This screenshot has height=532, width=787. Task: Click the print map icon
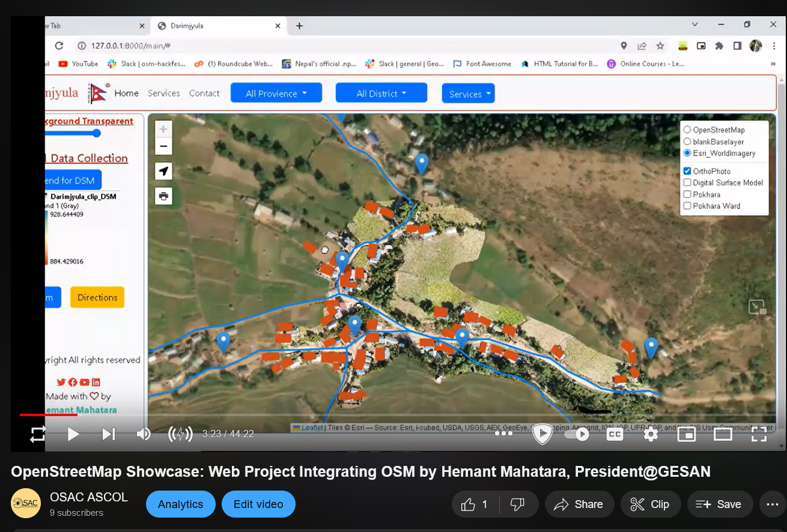coord(163,196)
